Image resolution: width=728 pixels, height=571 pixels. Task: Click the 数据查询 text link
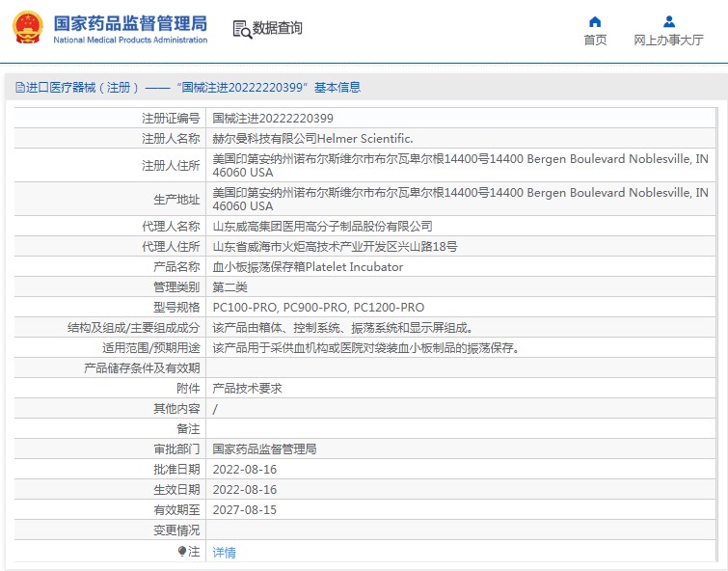tap(277, 28)
